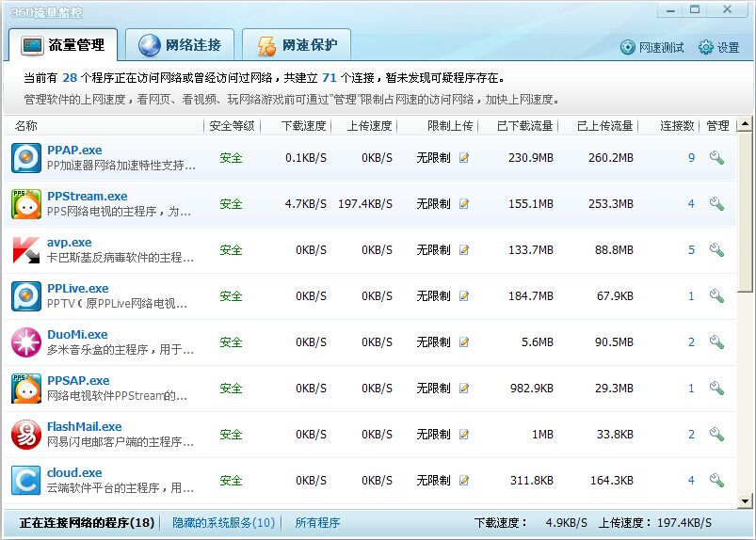The image size is (756, 540).
Task: Open connection count 5 for avp.exe
Action: click(x=691, y=249)
